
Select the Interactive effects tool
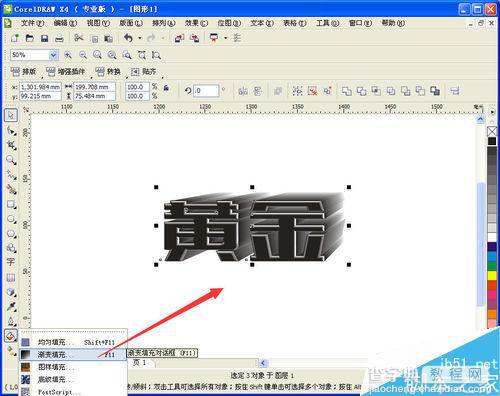11,292
